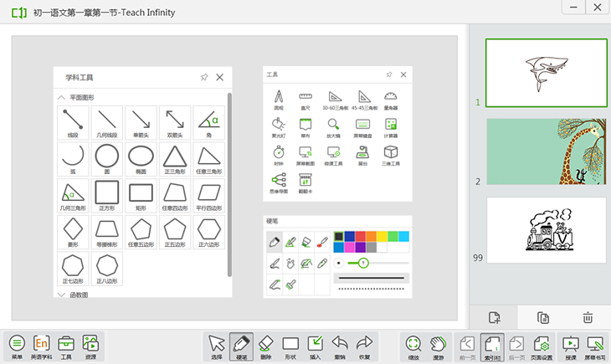Toggle the 硬笔 pen tool in bottom toolbar
Screen dimensions: 611x364
tap(241, 346)
